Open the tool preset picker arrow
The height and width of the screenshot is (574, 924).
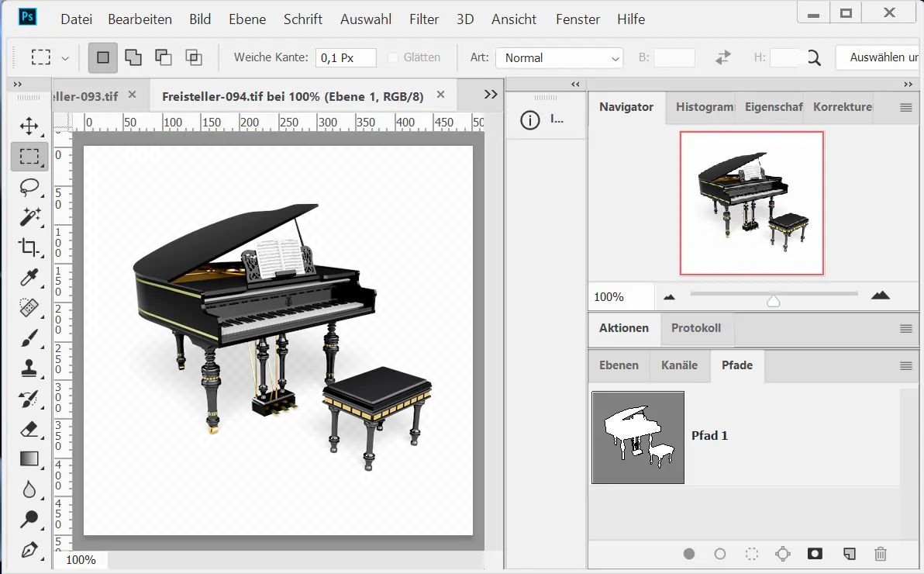point(65,58)
